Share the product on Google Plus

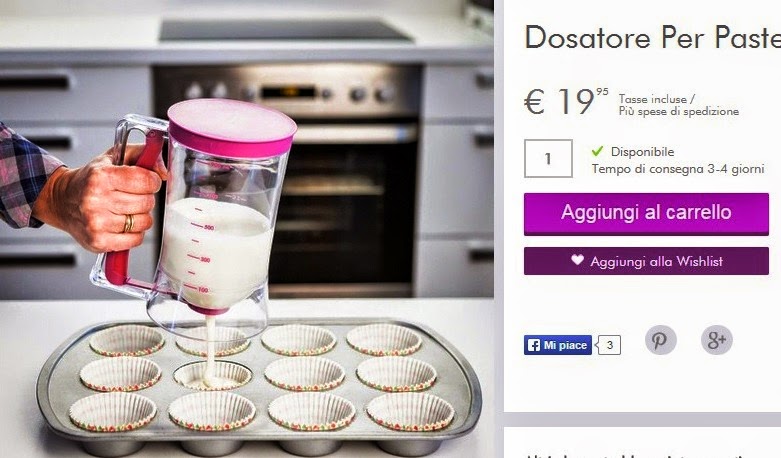[717, 341]
